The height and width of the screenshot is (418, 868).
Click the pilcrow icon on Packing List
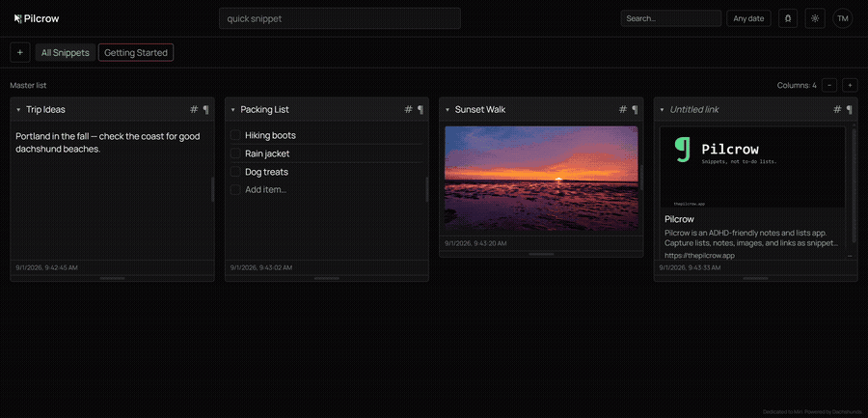point(420,109)
